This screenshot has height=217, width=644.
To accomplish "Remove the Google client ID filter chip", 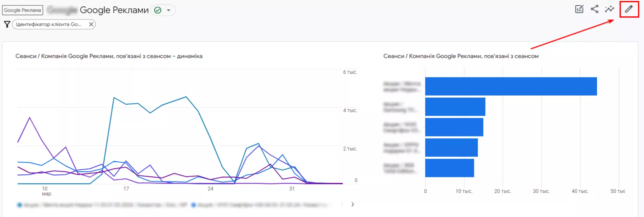I will pyautogui.click(x=91, y=24).
